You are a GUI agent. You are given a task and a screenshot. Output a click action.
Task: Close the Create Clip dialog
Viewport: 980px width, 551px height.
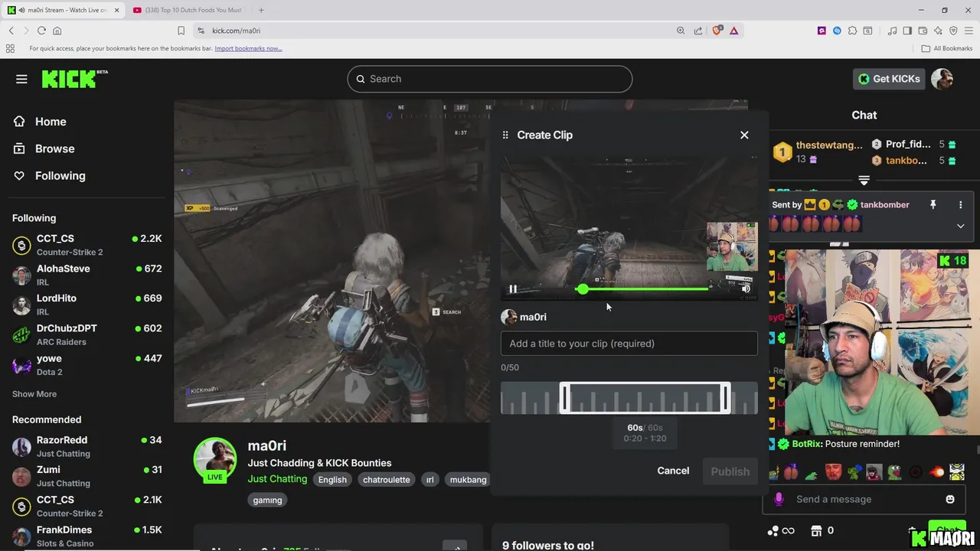tap(744, 135)
